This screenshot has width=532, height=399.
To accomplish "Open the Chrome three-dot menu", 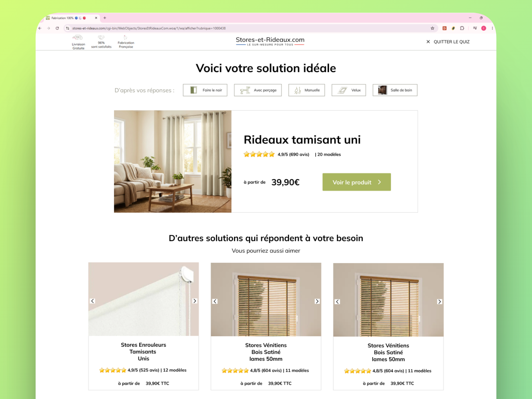I will coord(492,28).
